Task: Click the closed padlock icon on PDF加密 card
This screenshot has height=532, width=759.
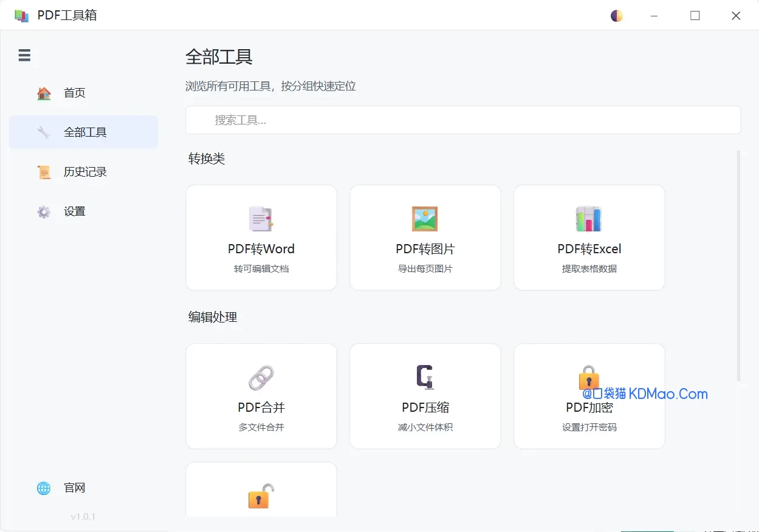Action: [589, 377]
